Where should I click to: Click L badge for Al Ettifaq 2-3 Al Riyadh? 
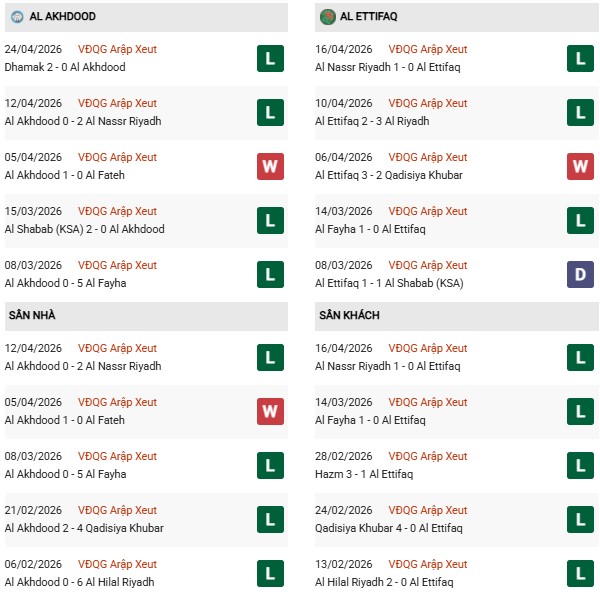coord(580,113)
